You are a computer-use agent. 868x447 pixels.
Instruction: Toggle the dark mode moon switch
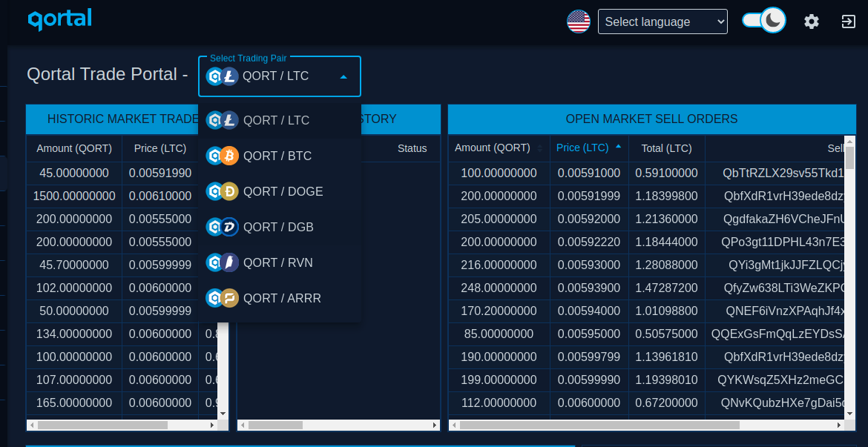point(764,21)
